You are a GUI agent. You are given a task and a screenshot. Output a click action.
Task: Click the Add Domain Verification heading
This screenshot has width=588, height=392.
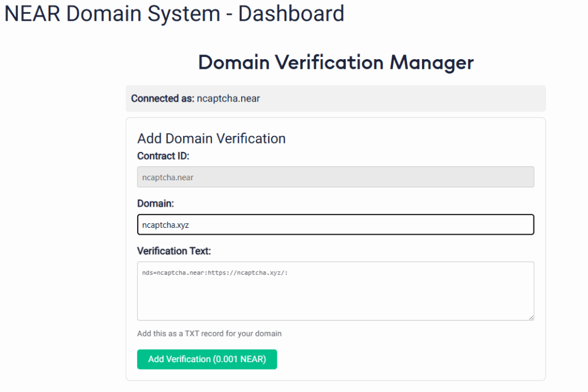pyautogui.click(x=211, y=138)
